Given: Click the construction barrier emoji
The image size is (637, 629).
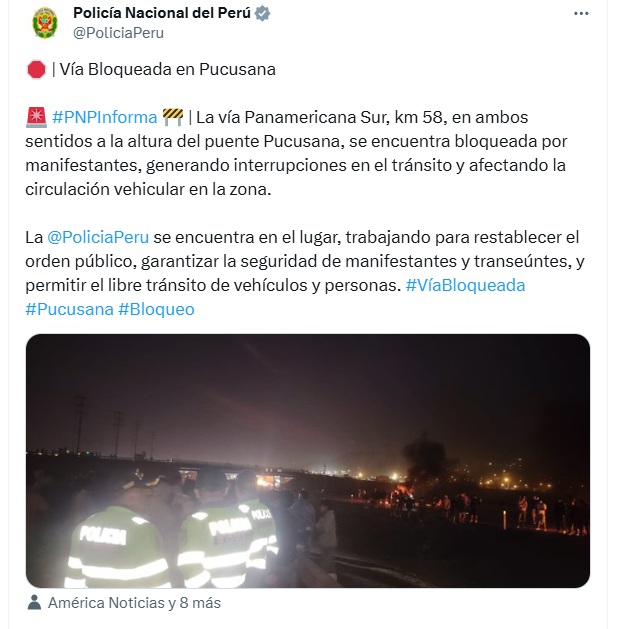Looking at the screenshot, I should [x=173, y=117].
